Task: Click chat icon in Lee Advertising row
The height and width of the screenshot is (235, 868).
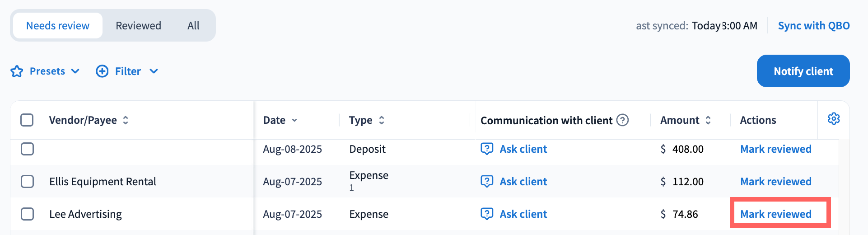Action: click(x=487, y=214)
